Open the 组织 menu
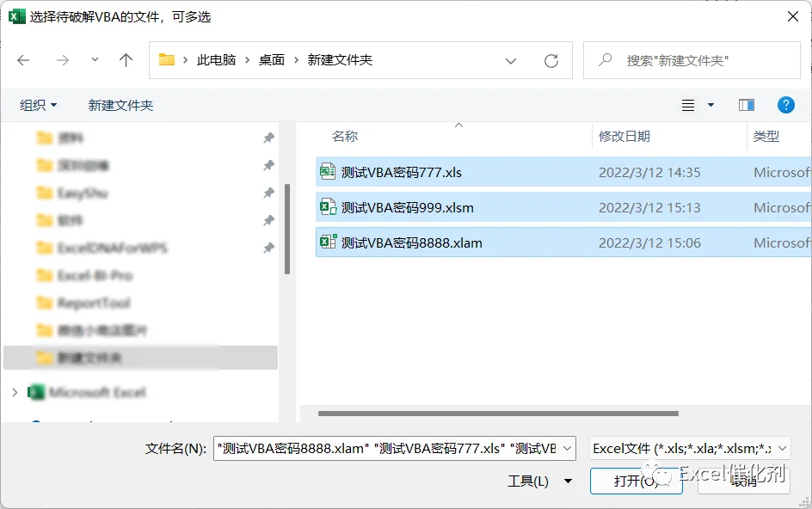The image size is (812, 509). point(39,105)
